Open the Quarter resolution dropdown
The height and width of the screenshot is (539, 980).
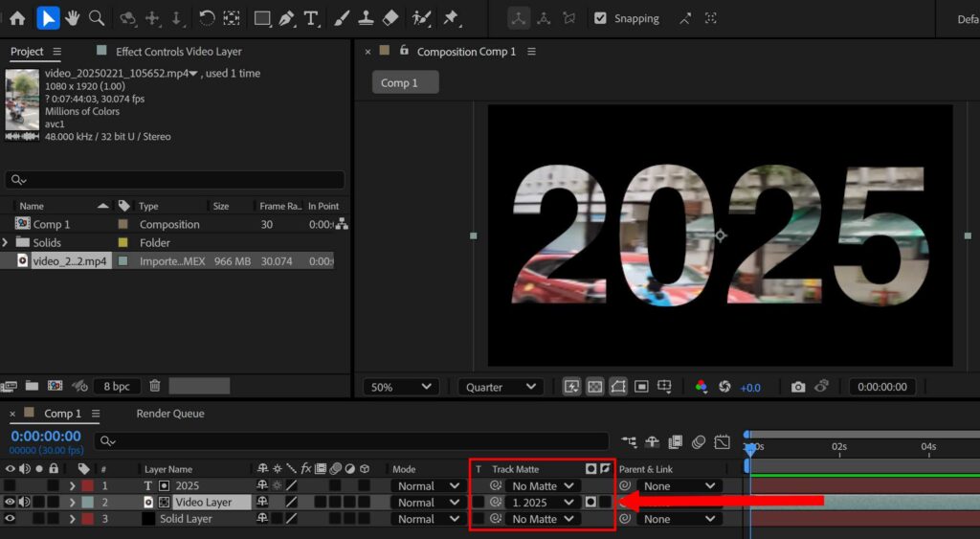pyautogui.click(x=500, y=387)
